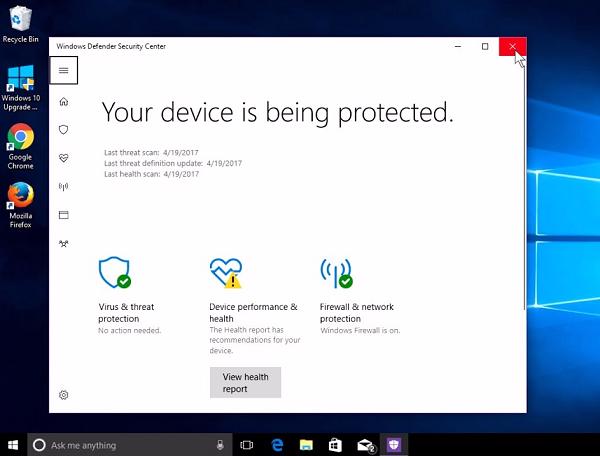Open the Windows Start menu
This screenshot has height=456, width=600.
tap(13, 445)
